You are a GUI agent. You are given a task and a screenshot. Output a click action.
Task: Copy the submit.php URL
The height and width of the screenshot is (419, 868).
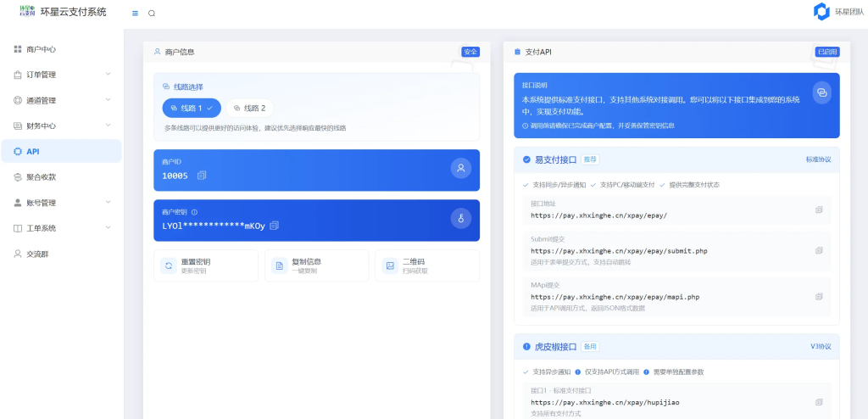click(819, 250)
